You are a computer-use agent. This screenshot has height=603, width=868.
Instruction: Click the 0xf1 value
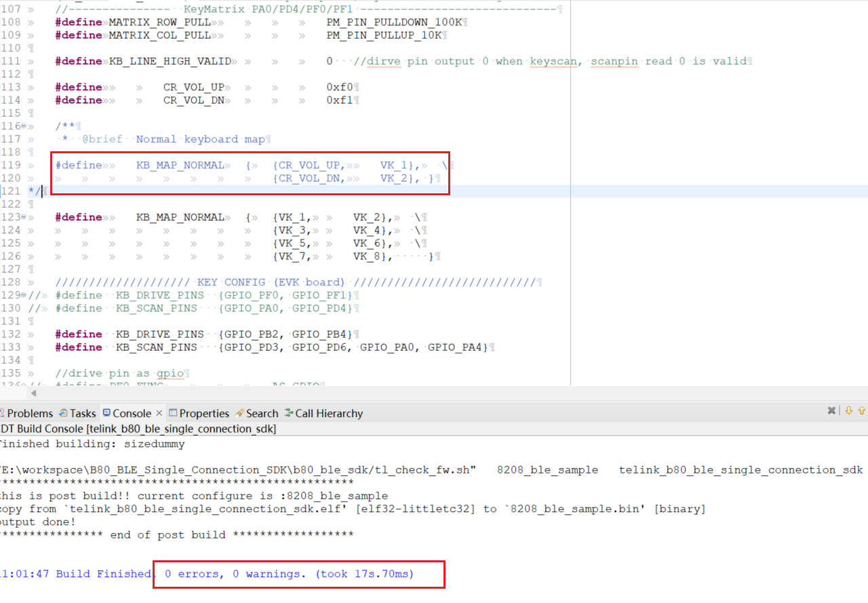pos(340,100)
